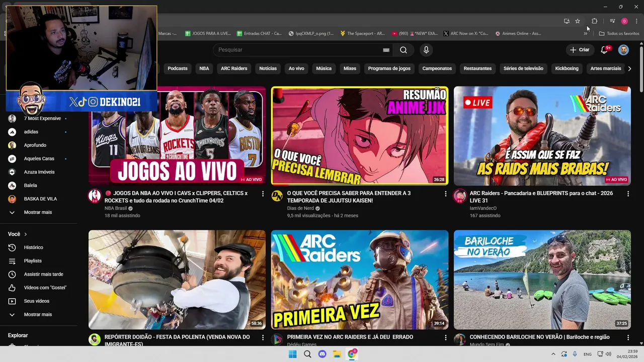This screenshot has width=644, height=362.
Task: Select the Música filter chip
Action: click(324, 68)
